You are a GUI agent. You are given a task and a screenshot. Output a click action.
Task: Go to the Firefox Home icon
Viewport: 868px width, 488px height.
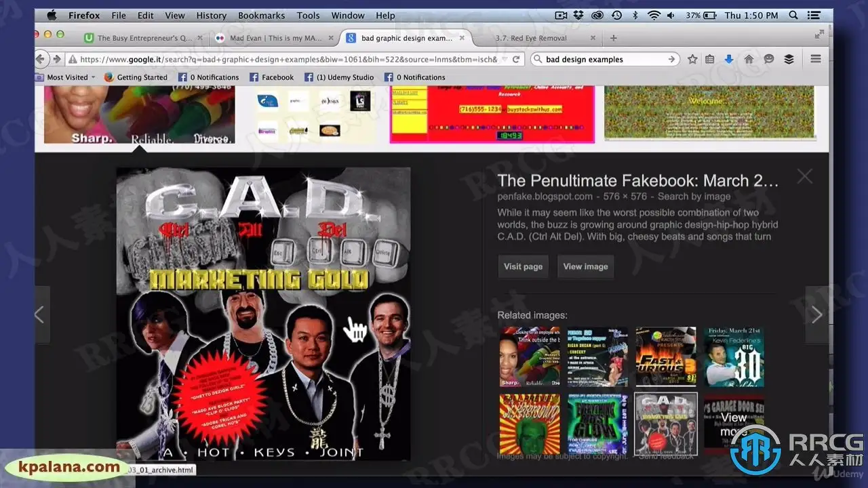pyautogui.click(x=749, y=59)
